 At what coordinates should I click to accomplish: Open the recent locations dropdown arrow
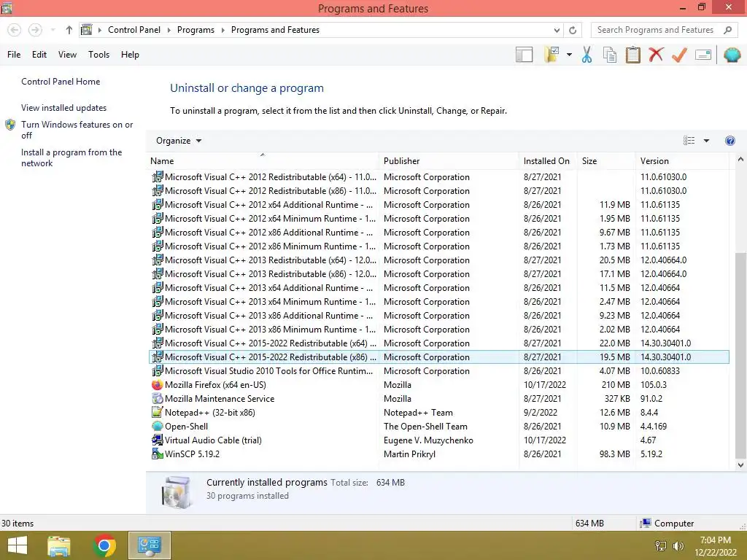tap(53, 30)
